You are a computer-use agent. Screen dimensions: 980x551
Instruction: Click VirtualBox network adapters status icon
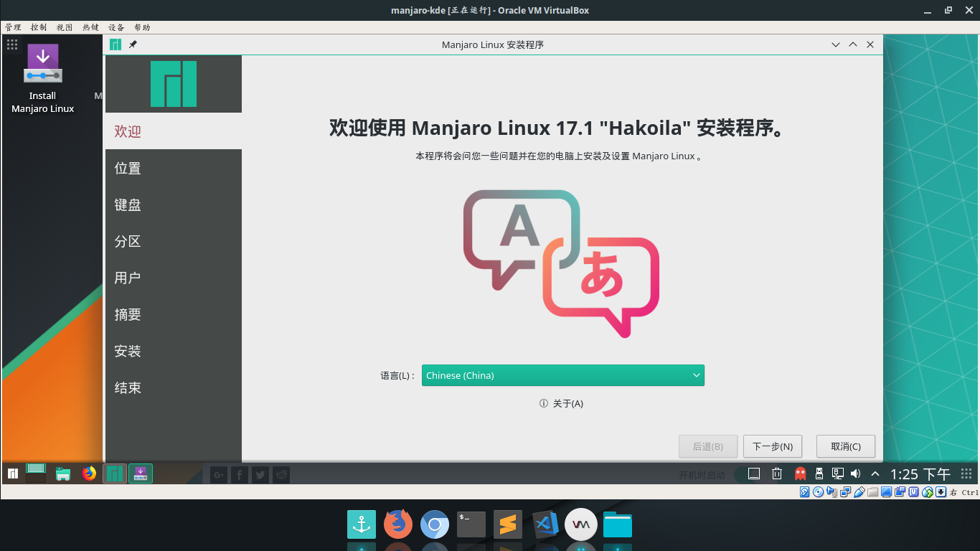point(845,492)
